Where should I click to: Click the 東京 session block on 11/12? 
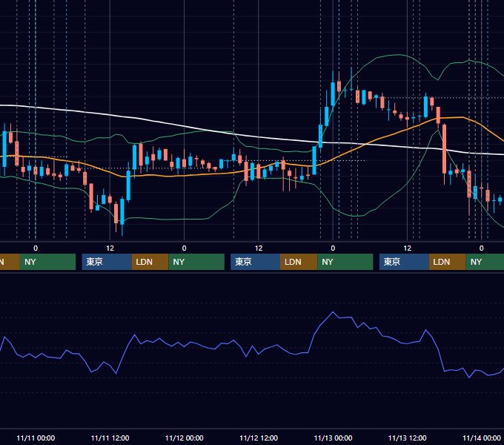pyautogui.click(x=255, y=262)
